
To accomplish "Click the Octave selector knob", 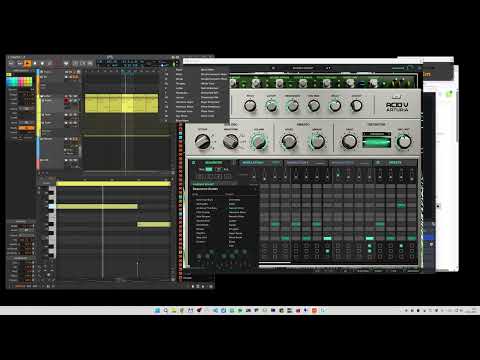I will pyautogui.click(x=202, y=141).
